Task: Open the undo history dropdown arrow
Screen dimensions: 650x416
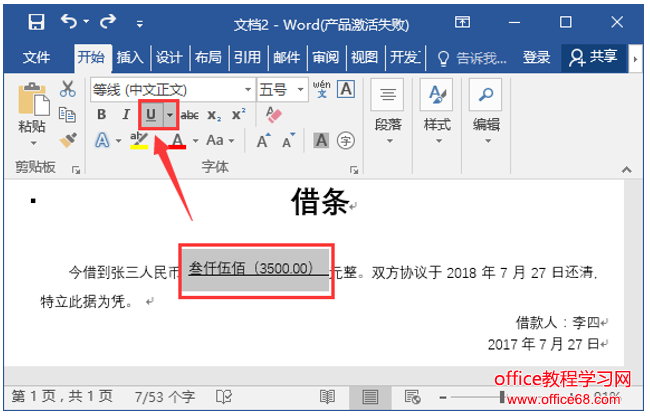Action: (x=86, y=21)
